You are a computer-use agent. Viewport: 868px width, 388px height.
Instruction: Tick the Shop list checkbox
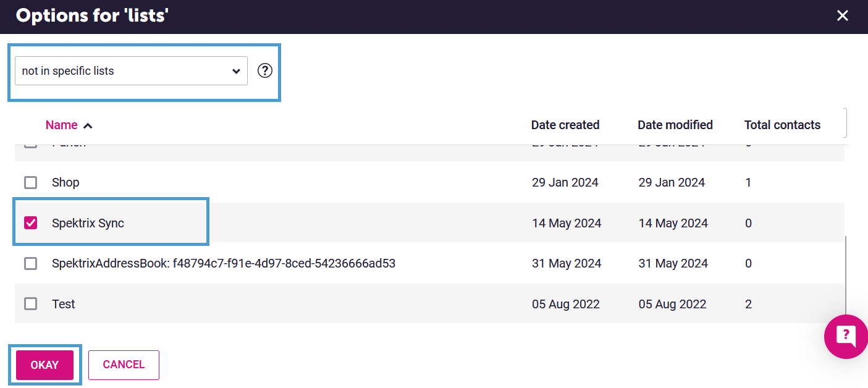click(x=30, y=183)
